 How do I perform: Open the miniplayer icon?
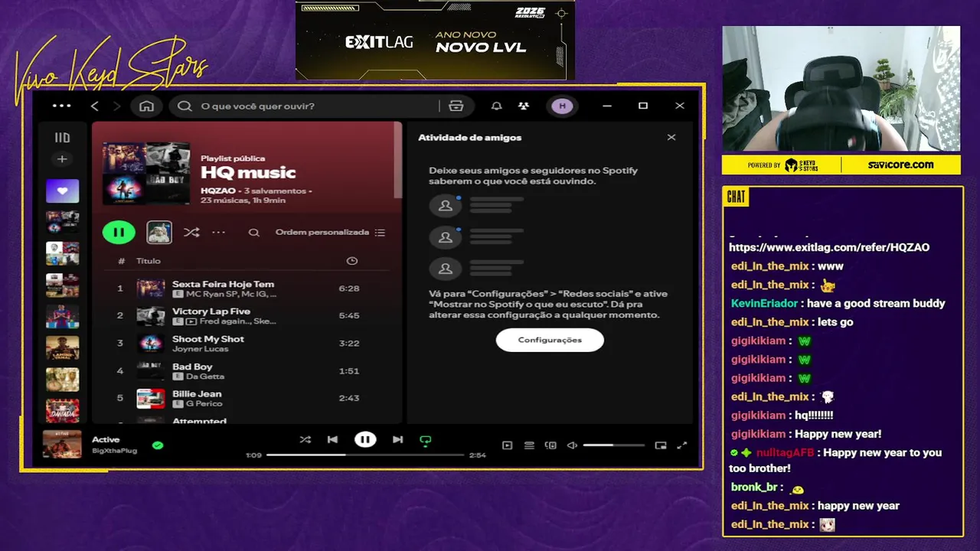point(661,445)
